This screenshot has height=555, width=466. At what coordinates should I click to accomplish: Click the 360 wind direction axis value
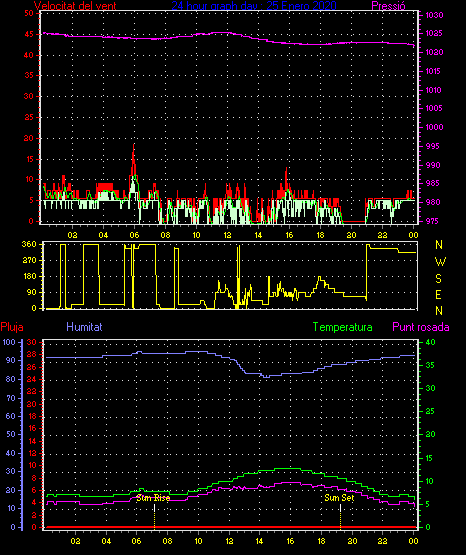29,244
